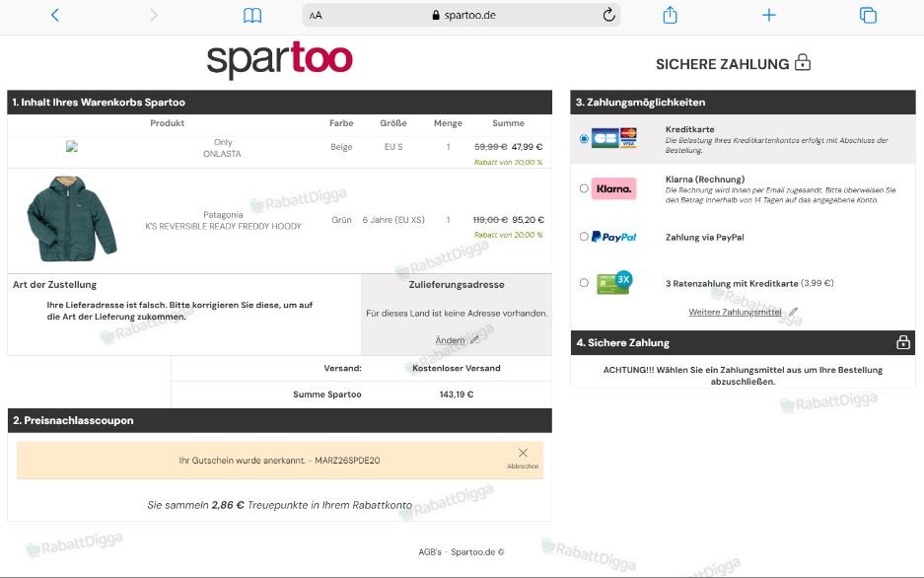Click the Spartoo logo
This screenshot has height=578, width=924.
[280, 59]
